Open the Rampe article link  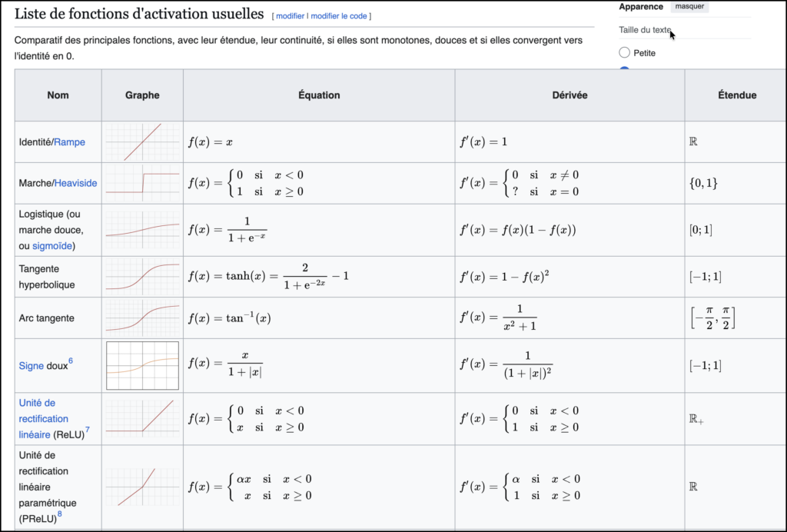pos(69,142)
